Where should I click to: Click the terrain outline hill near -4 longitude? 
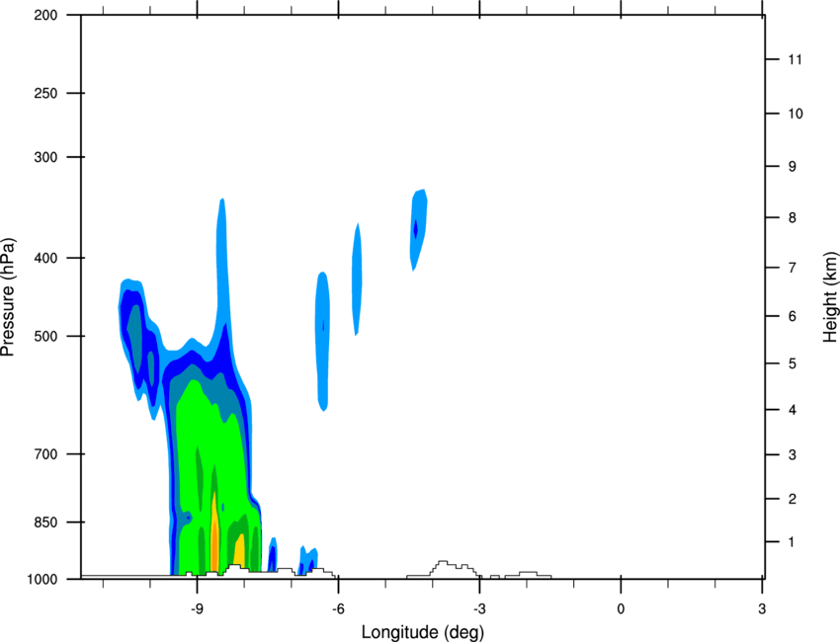pyautogui.click(x=444, y=569)
